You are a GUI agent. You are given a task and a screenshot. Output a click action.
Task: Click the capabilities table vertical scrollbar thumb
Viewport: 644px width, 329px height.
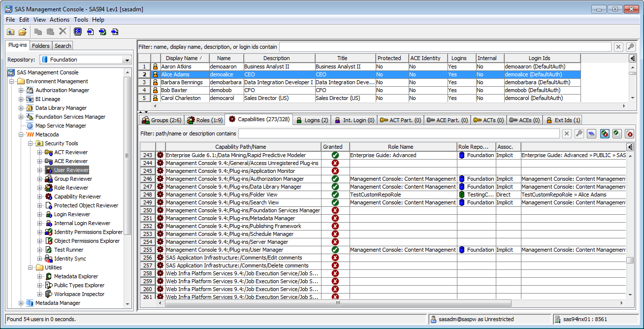point(630,261)
